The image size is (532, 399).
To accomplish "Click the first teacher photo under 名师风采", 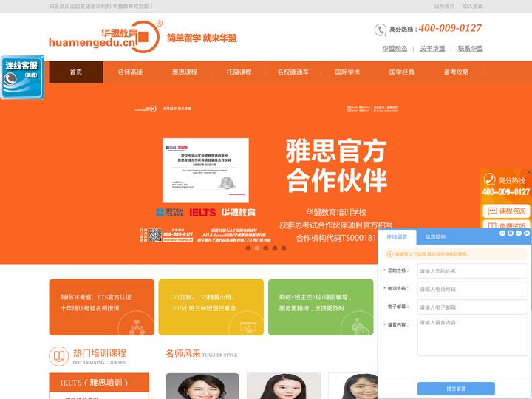I will coord(202,386).
